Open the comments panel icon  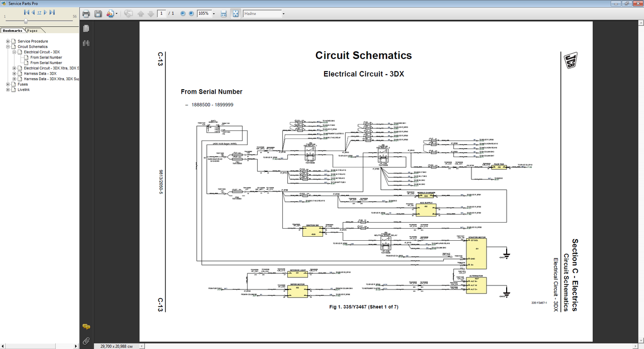[x=86, y=327]
